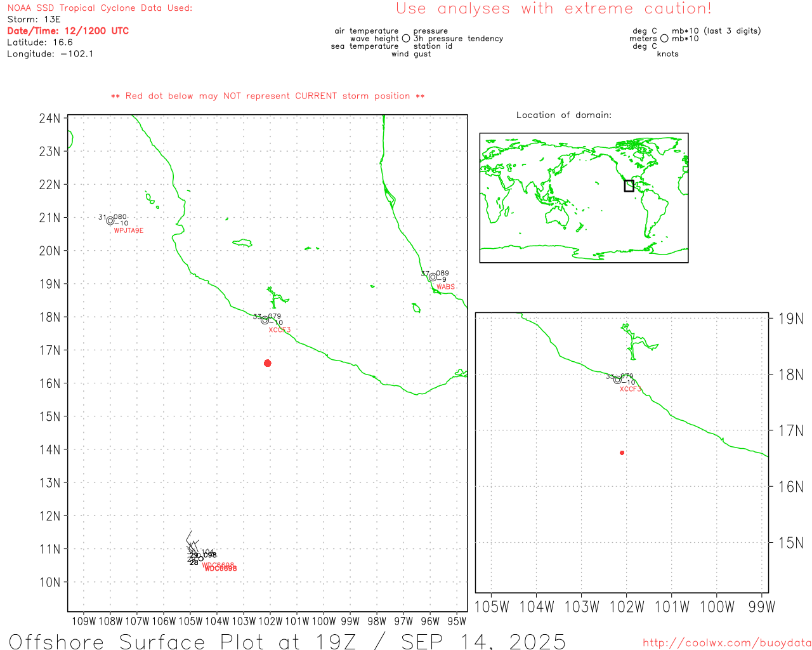The image size is (812, 650).
Task: Click the red 'XCCF3' label on the main map
Action: pyautogui.click(x=280, y=330)
